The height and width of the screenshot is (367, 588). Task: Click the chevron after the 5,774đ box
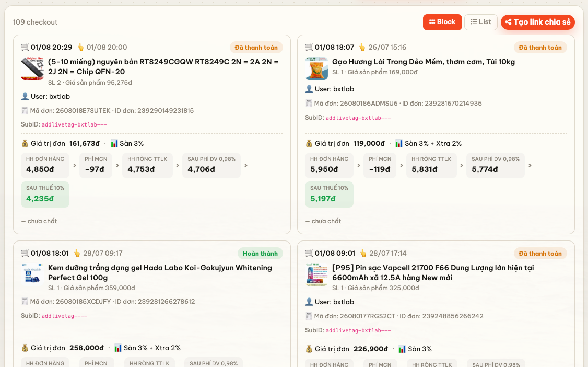coord(530,166)
